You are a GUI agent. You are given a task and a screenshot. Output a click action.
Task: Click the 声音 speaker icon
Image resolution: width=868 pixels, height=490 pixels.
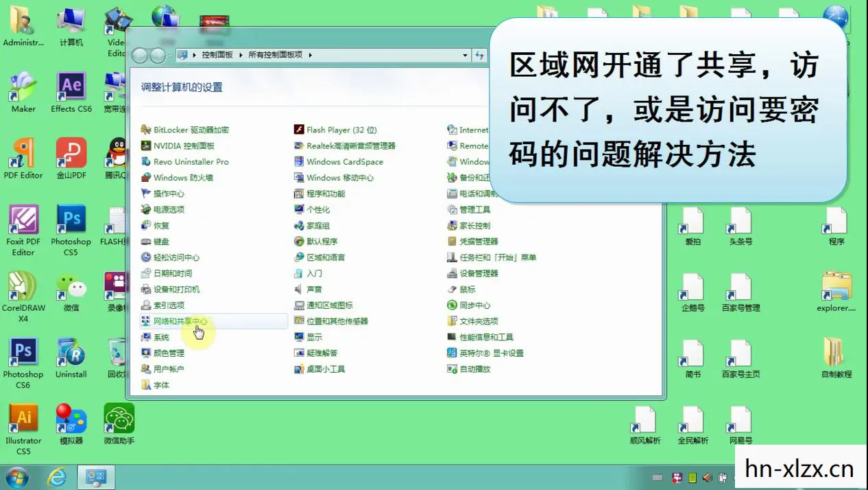pos(299,289)
